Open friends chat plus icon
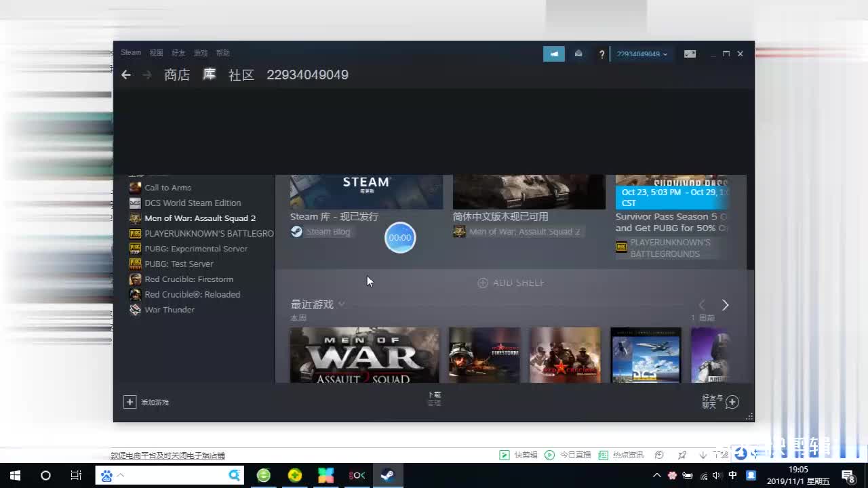 (x=732, y=403)
